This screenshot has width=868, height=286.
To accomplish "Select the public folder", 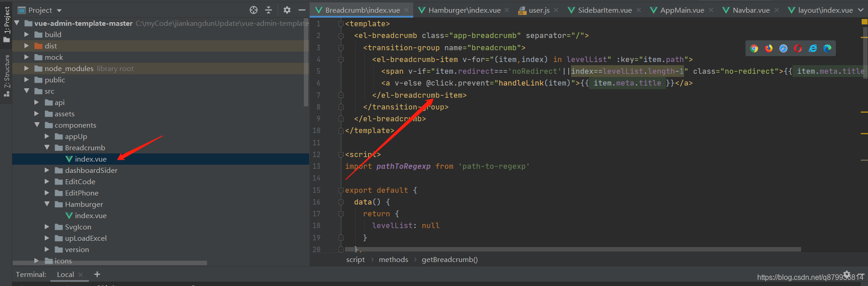I will click(55, 80).
